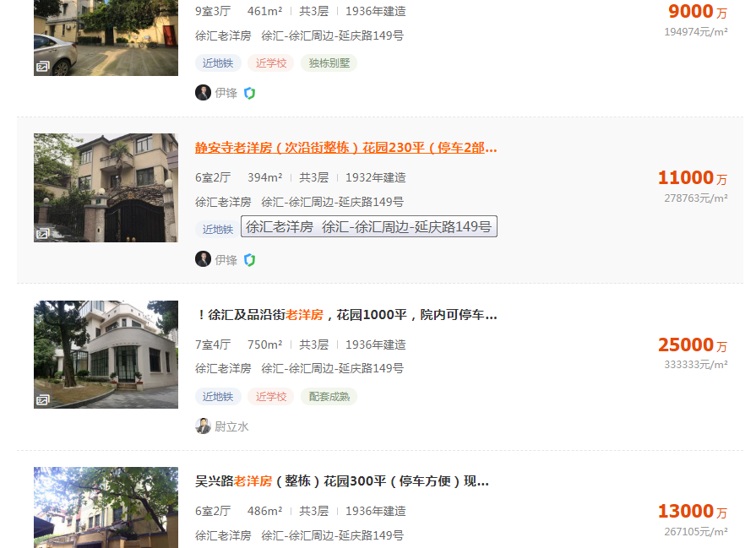Click verified shield badge in 11000万 listing
Image resolution: width=756 pixels, height=548 pixels.
(x=249, y=260)
